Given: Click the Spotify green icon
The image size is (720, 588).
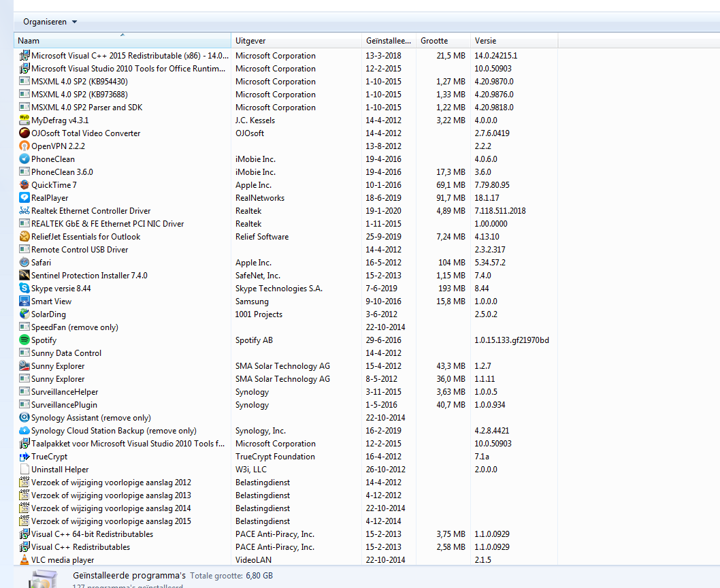Looking at the screenshot, I should [x=24, y=340].
